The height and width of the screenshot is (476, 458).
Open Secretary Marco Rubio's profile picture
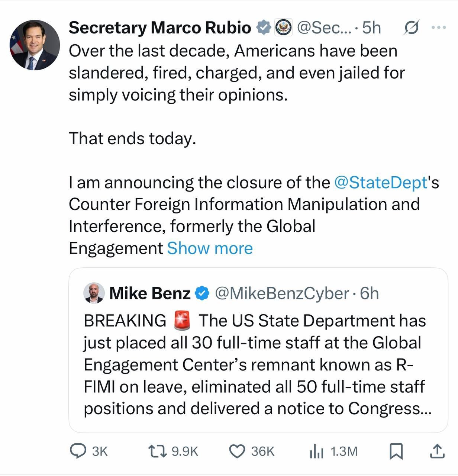point(35,45)
